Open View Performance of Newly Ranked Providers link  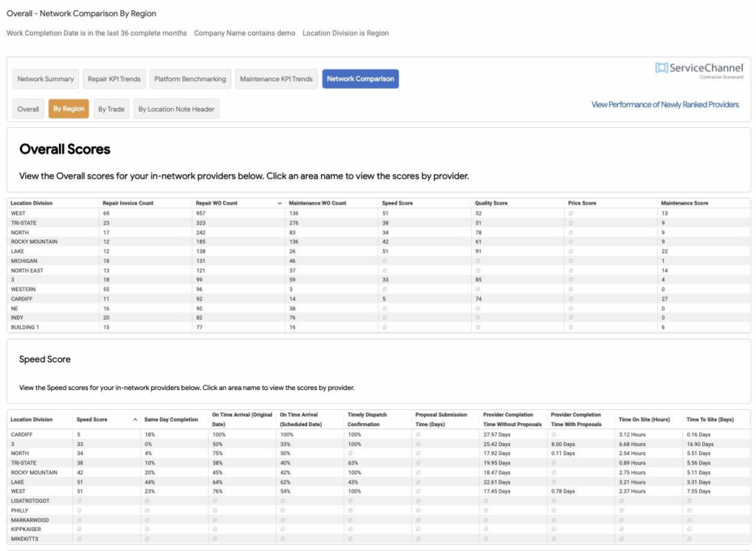coord(664,105)
